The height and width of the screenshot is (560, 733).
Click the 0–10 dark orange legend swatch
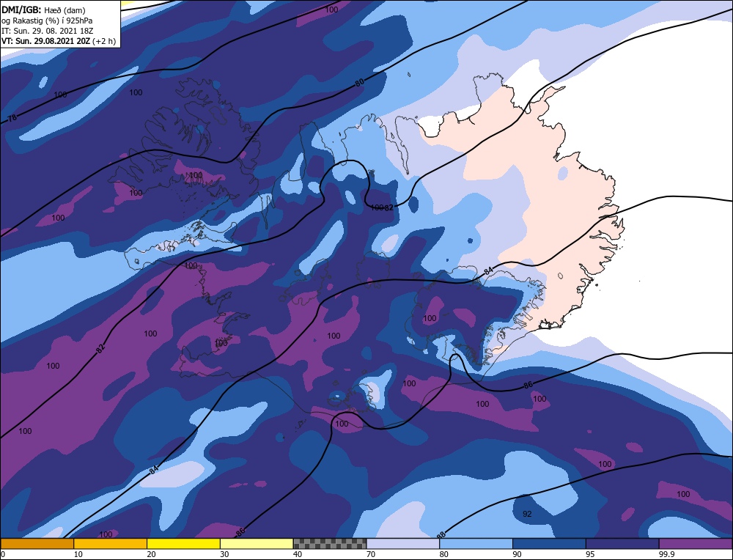point(37,544)
